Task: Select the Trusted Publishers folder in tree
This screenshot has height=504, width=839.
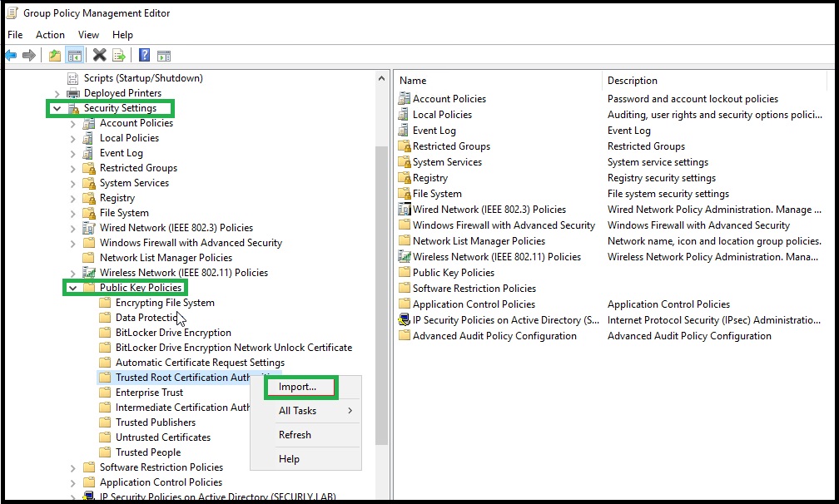Action: (x=156, y=422)
